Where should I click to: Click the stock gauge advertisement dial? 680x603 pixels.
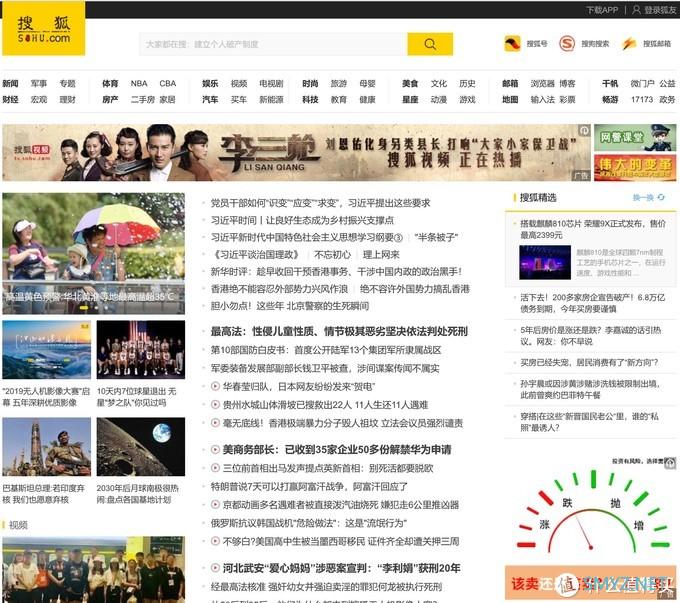click(592, 514)
